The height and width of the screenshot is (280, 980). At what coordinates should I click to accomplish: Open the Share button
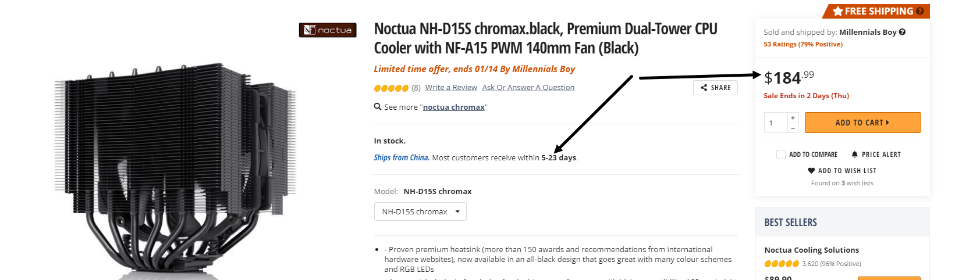pos(715,88)
